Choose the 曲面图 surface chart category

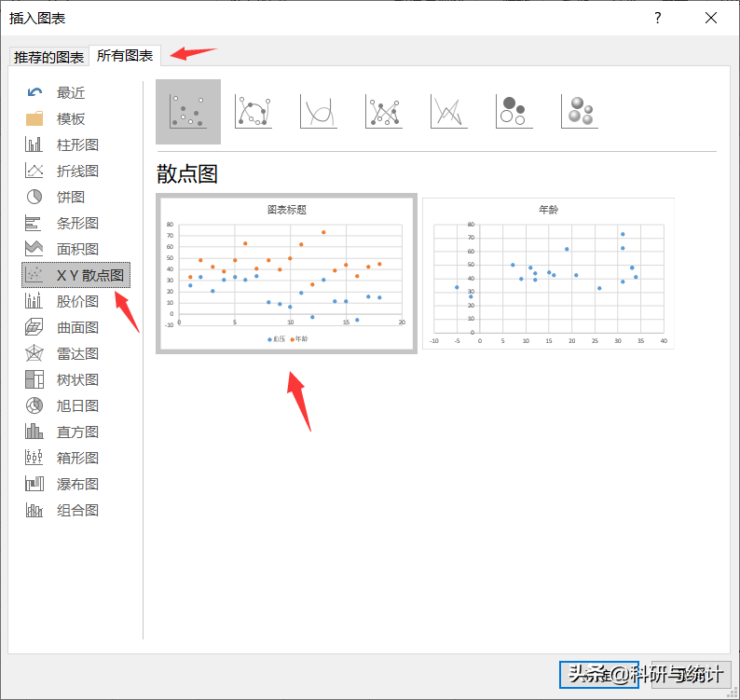click(x=76, y=327)
